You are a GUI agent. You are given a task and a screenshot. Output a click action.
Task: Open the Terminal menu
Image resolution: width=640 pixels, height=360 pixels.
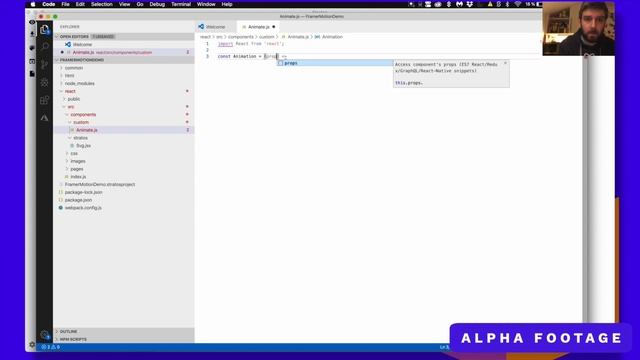point(181,4)
